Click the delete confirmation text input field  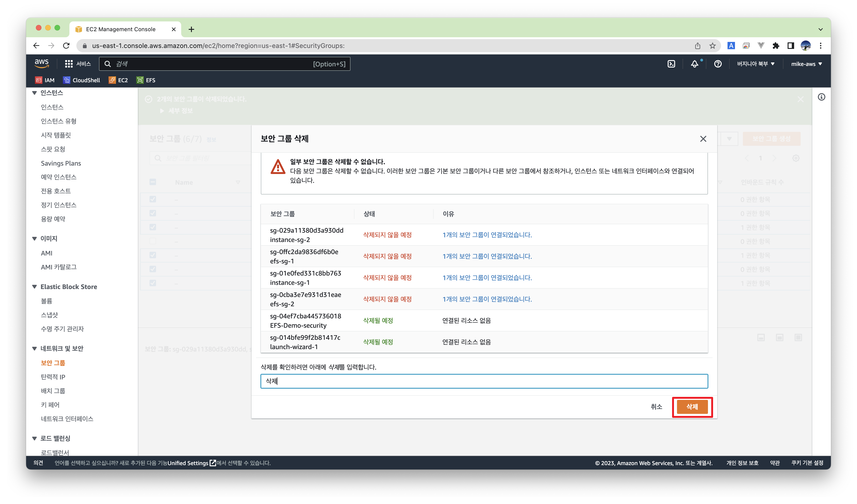tap(484, 381)
